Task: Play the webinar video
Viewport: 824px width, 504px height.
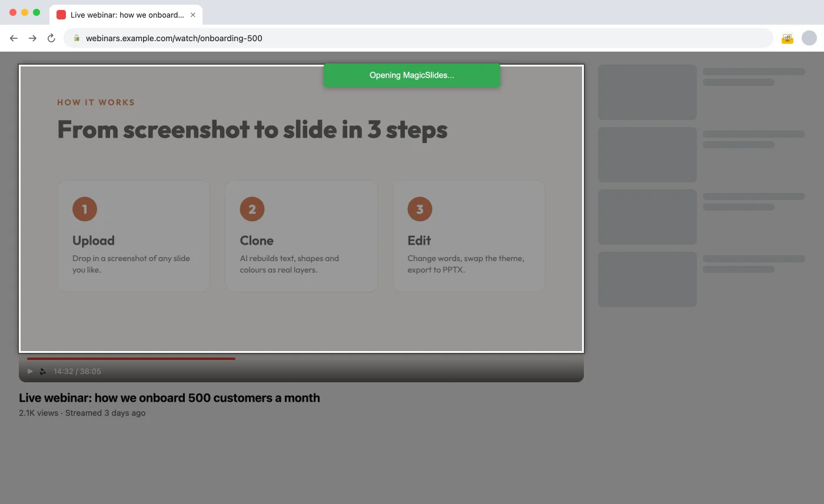Action: 30,371
